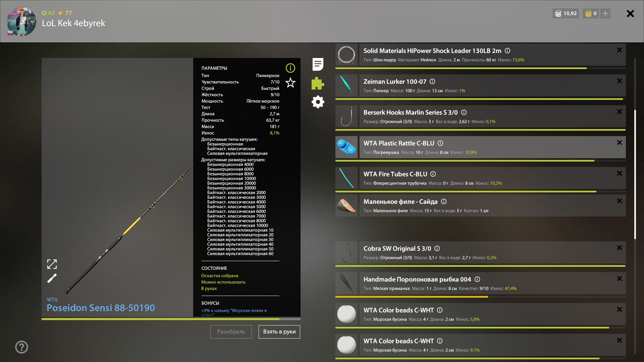
Task: Toggle the favorite star for Poseidon Sensi rod
Action: (x=290, y=82)
